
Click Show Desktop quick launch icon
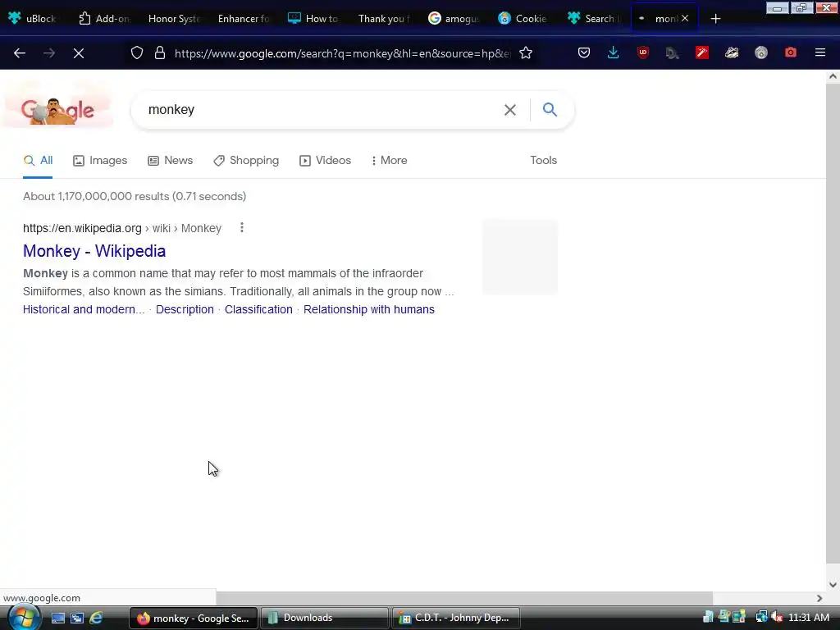[x=58, y=618]
